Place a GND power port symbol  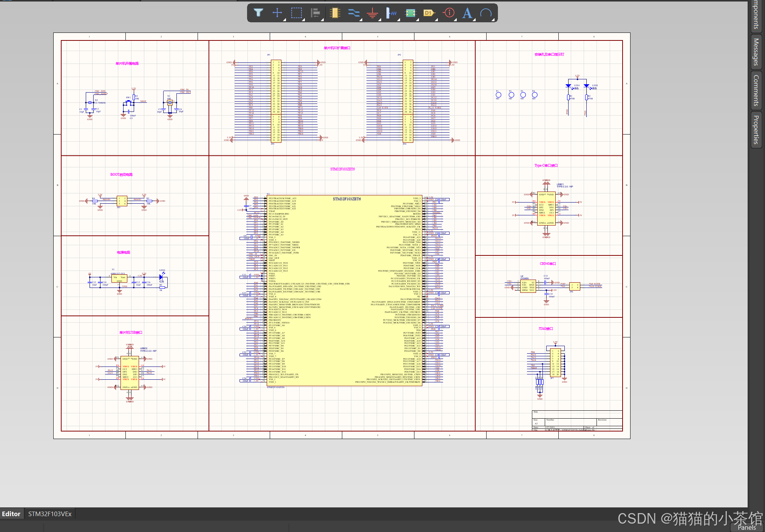[x=372, y=13]
